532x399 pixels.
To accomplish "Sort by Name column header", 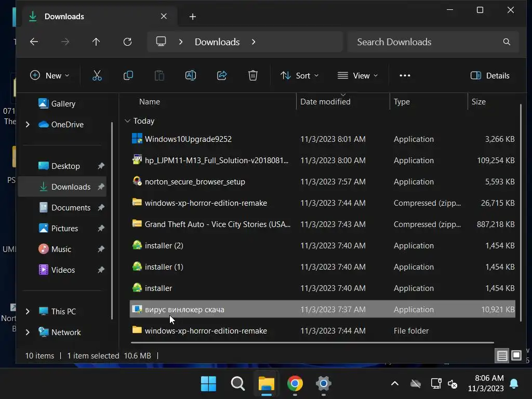I will pos(149,101).
